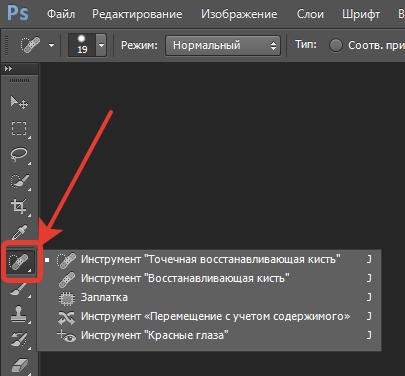Open the Изображение menu
405x376 pixels.
(239, 14)
